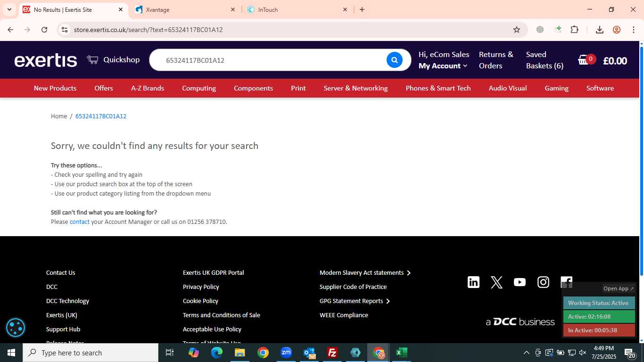This screenshot has width=644, height=362.
Task: Open Support Hub footer link
Action: [x=63, y=329]
